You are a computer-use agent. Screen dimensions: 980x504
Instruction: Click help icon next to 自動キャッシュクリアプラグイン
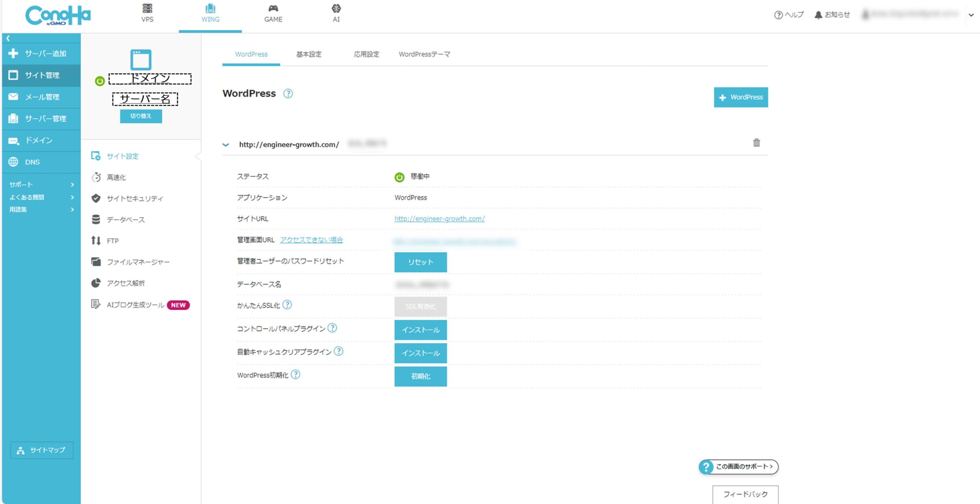point(338,351)
